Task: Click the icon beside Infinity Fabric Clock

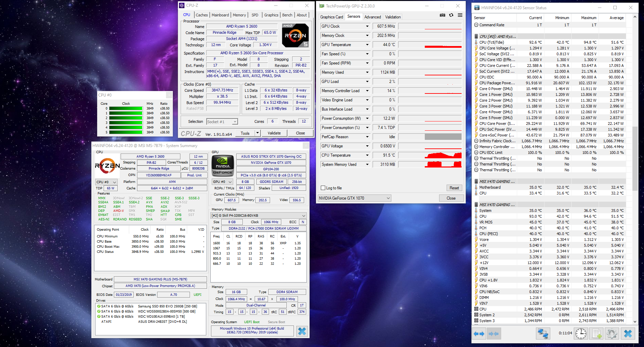Action: 476,141
